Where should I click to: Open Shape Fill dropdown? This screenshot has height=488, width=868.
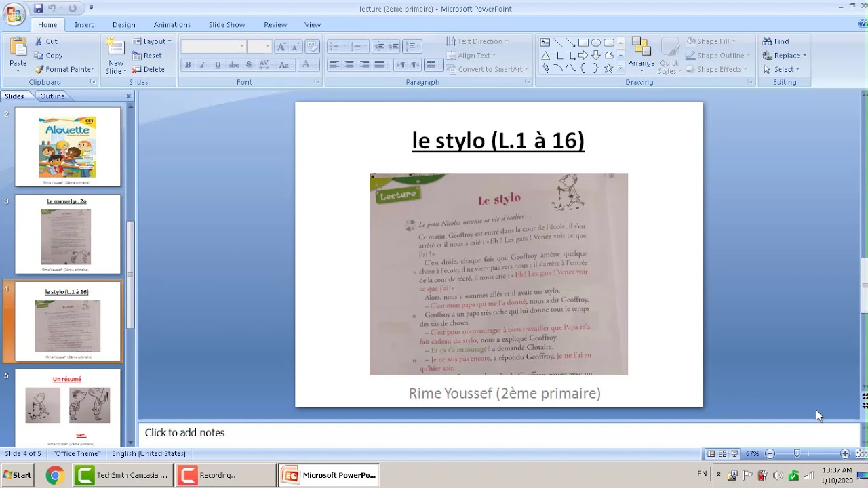coord(711,41)
